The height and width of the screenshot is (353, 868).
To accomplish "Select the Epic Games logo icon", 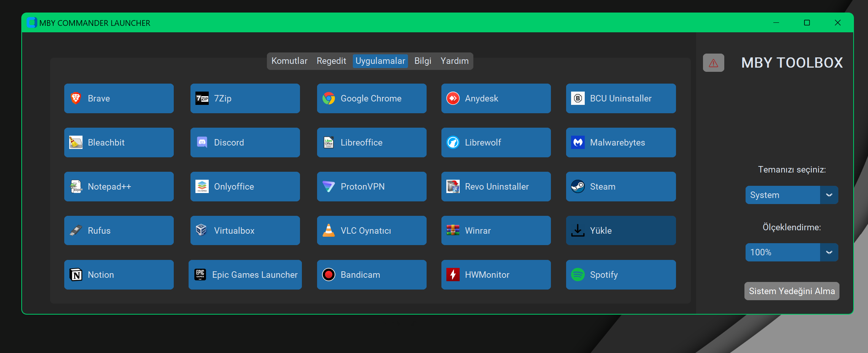I will (x=200, y=274).
